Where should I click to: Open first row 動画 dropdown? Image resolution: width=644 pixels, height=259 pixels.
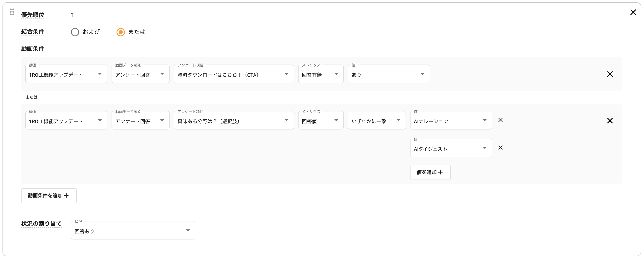click(x=66, y=74)
